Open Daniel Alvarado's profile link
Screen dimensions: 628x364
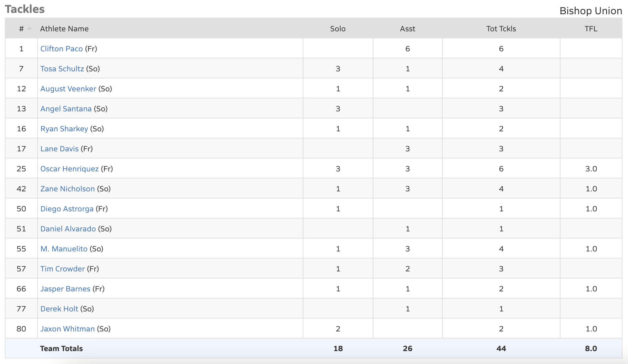coord(68,229)
